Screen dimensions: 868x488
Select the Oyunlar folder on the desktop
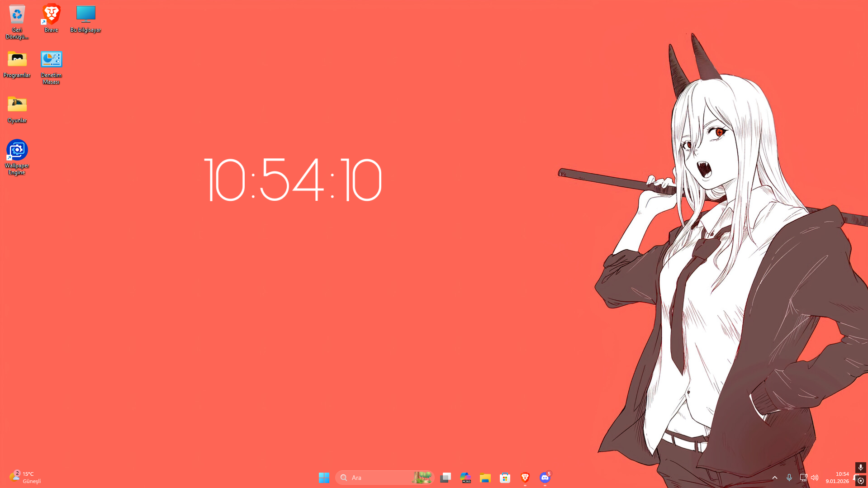coord(17,109)
